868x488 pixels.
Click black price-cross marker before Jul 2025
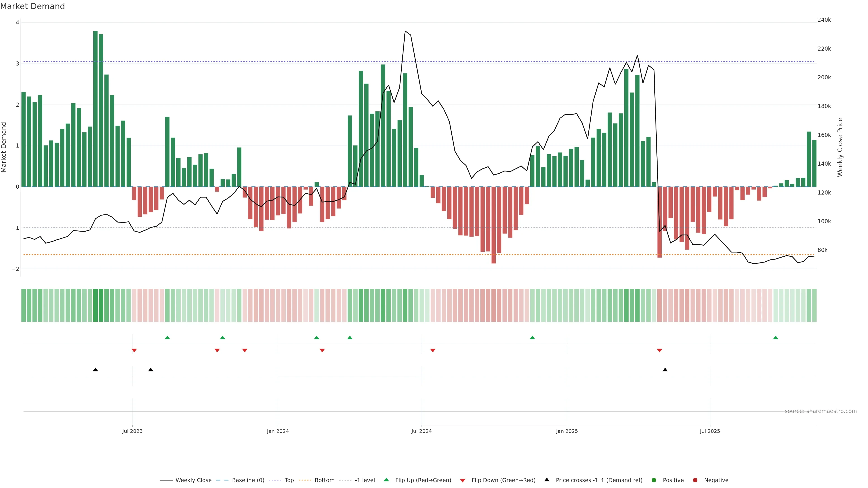click(x=665, y=370)
